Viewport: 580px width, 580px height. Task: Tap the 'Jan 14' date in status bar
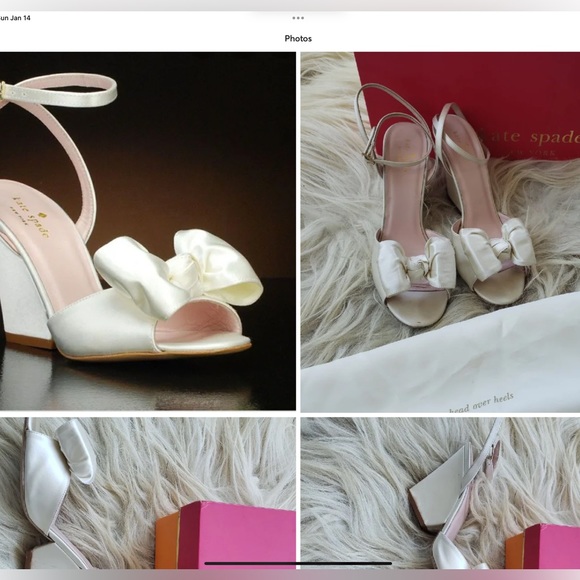click(20, 18)
